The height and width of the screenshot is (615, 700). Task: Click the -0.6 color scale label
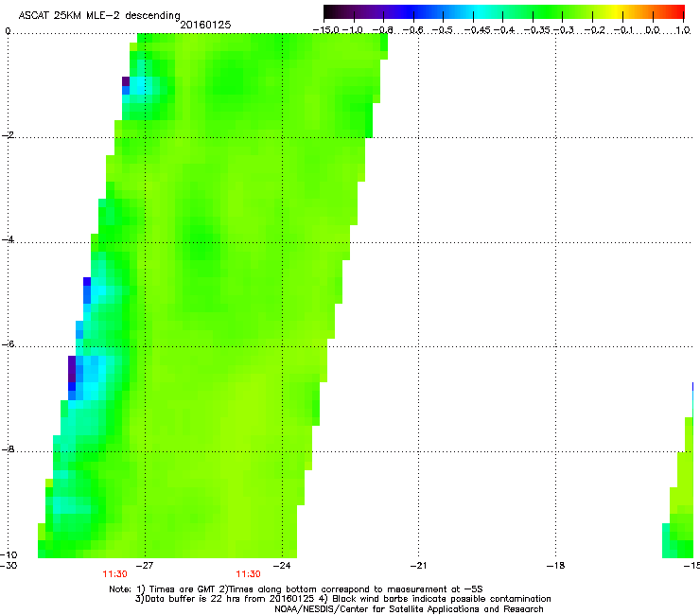pos(413,30)
